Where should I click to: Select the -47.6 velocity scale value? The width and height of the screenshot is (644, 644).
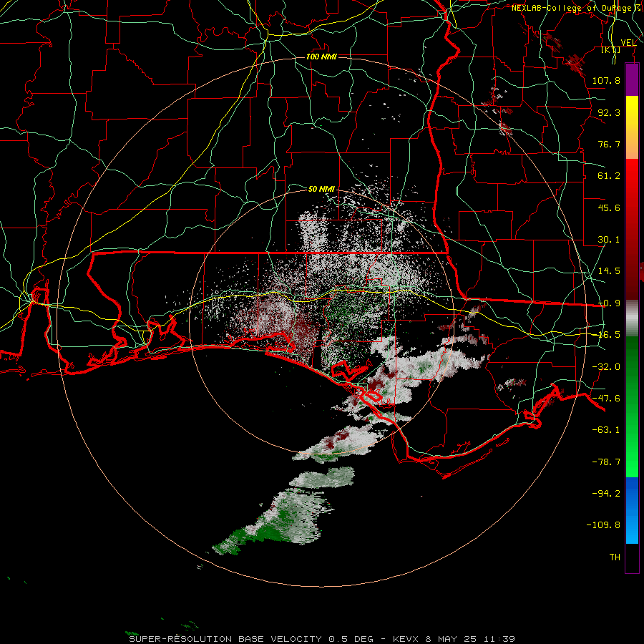(606, 399)
